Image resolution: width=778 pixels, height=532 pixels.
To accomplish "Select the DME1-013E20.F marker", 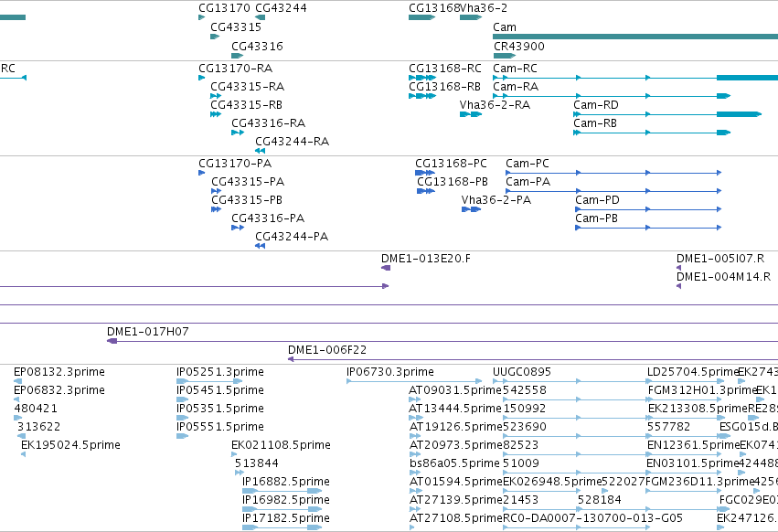I will click(x=386, y=268).
